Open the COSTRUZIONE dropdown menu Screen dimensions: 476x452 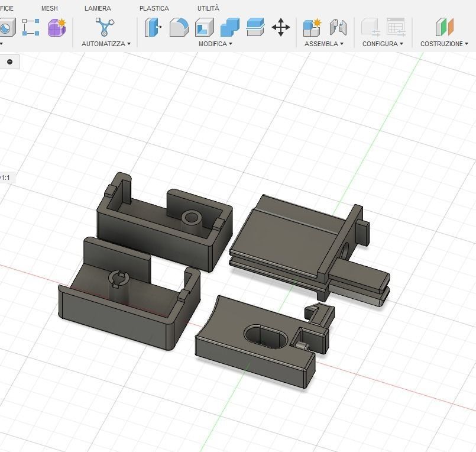(444, 44)
